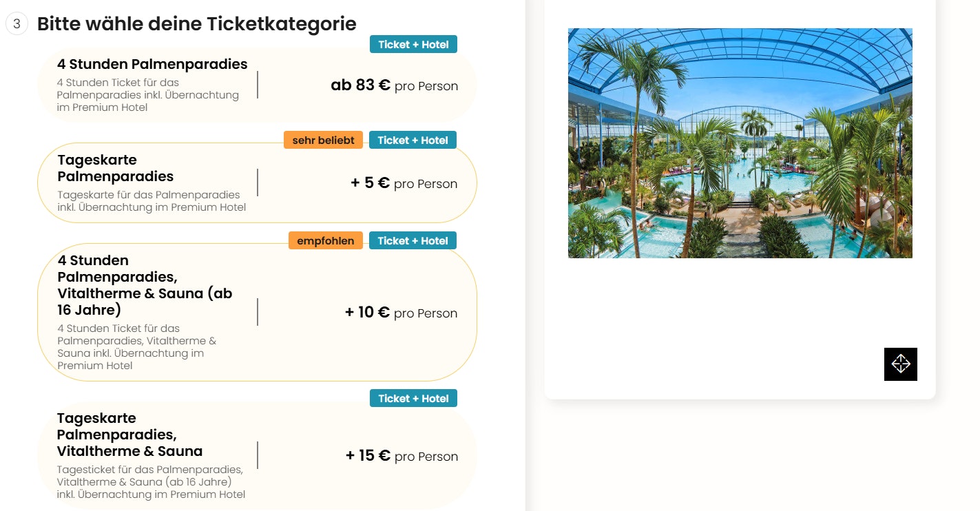Pick 4 Stunden Palmenparadies, Vitaltherme & Sauna card
The image size is (980, 511).
[145, 285]
